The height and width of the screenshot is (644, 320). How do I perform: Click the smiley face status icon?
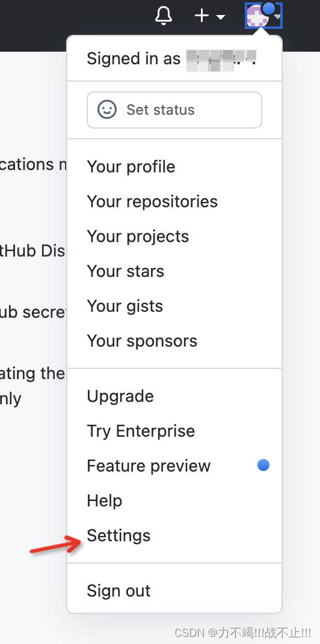coord(107,110)
